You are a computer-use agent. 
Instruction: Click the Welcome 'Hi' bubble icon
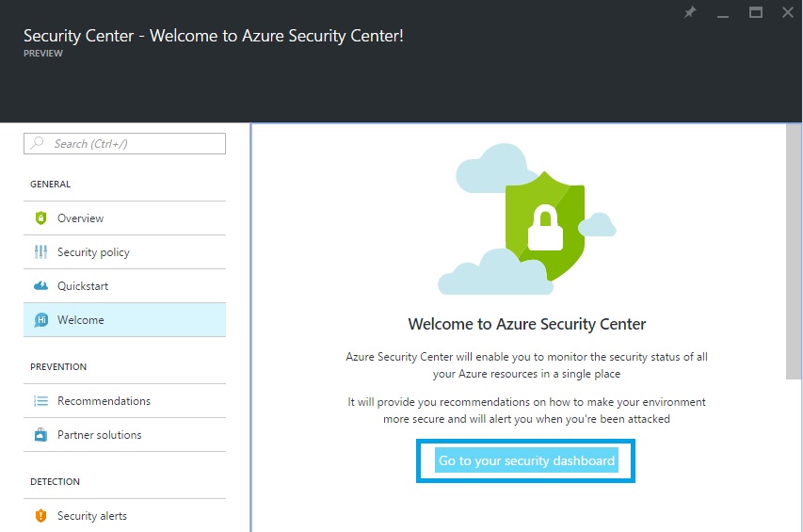(x=40, y=320)
